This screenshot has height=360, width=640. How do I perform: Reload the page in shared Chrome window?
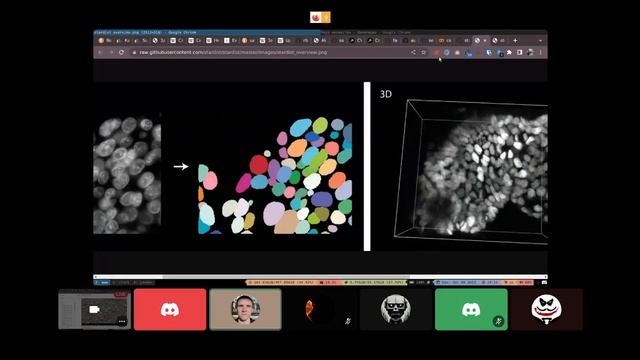122,52
